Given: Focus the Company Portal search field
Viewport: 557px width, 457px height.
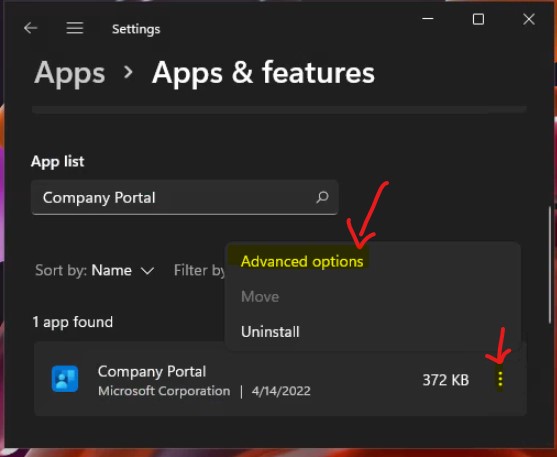Looking at the screenshot, I should [185, 198].
